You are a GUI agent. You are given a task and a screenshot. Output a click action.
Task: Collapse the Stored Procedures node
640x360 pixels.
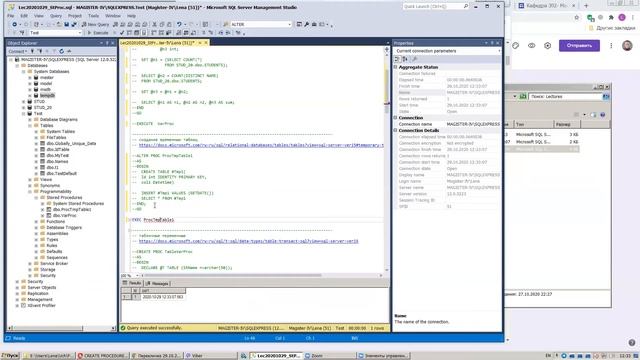click(x=36, y=198)
